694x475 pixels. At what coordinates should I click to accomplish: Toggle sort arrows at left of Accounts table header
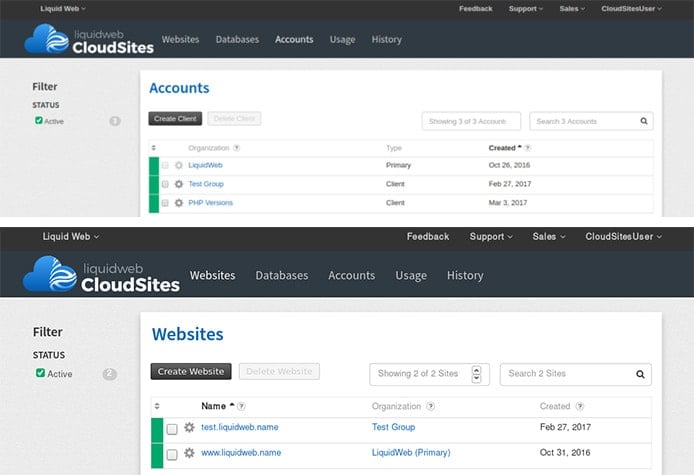pos(154,148)
